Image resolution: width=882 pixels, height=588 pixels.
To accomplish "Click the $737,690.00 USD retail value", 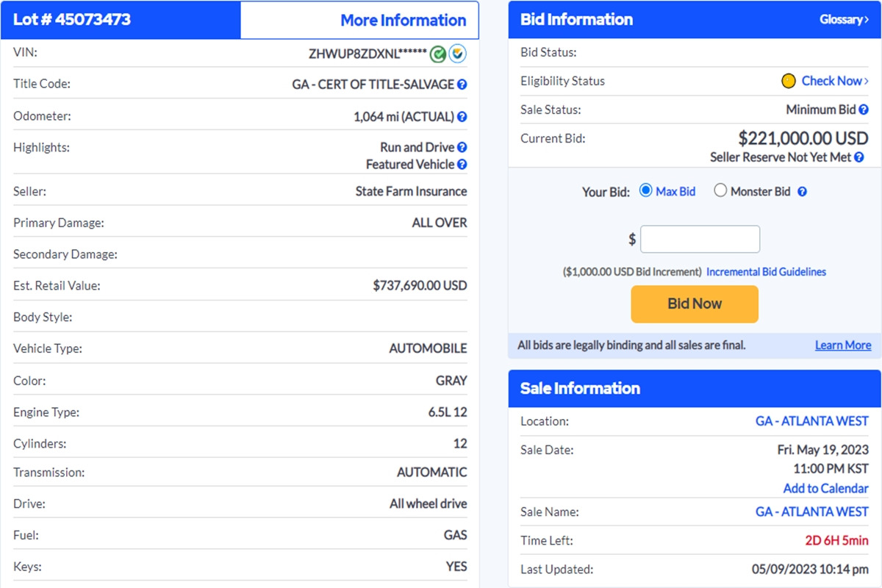I will (420, 285).
